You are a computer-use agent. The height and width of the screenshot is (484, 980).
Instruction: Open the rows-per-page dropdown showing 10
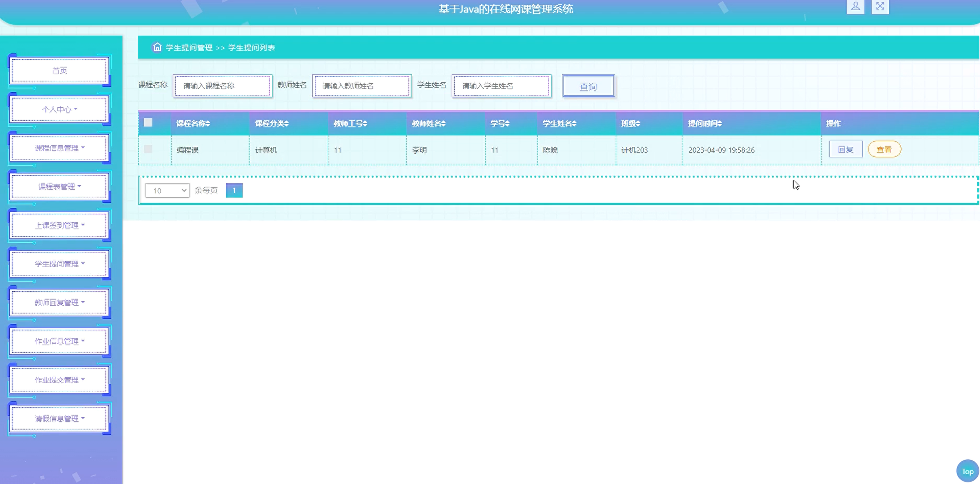click(x=168, y=191)
